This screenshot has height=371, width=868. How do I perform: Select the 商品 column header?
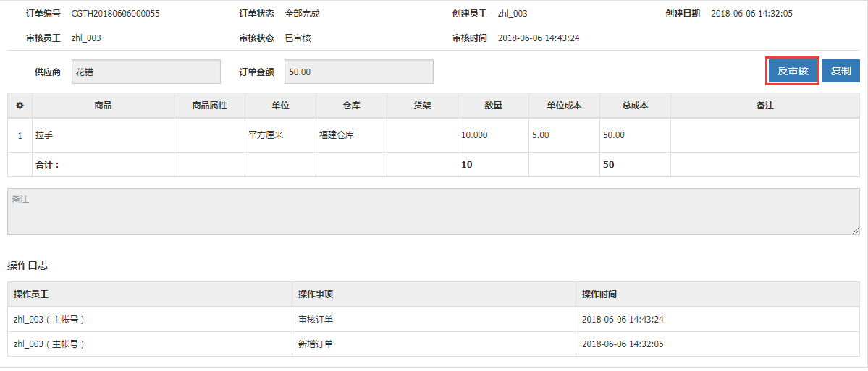[x=103, y=105]
